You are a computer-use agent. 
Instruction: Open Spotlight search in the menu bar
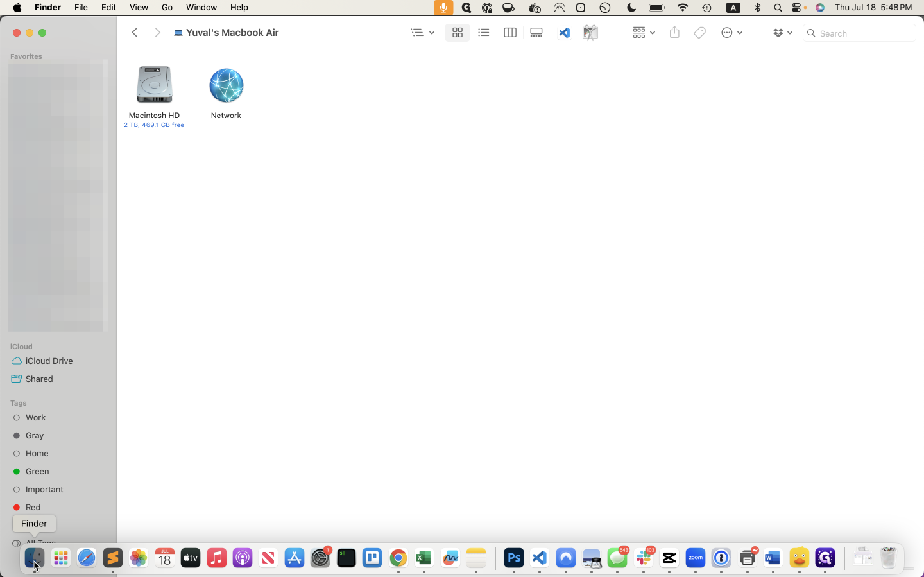point(778,8)
